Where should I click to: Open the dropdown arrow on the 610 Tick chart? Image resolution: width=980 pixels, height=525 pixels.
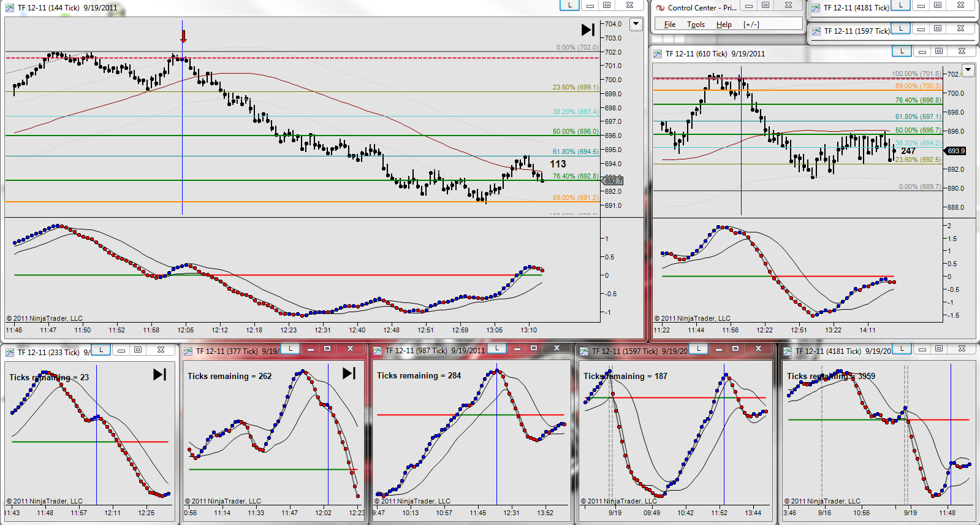pyautogui.click(x=968, y=70)
